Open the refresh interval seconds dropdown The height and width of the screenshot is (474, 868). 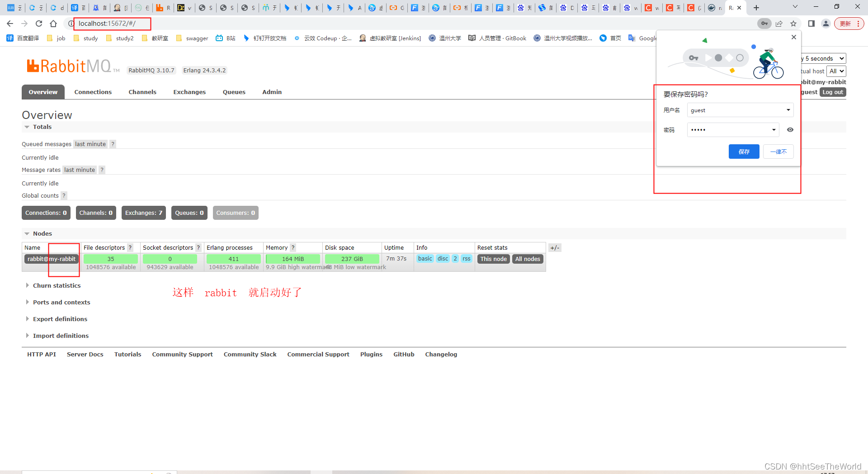click(823, 58)
